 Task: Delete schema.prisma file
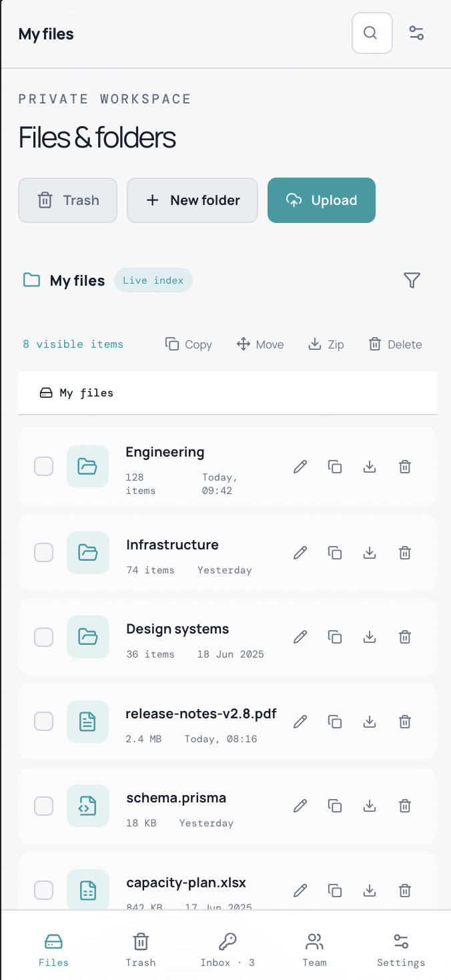tap(405, 806)
